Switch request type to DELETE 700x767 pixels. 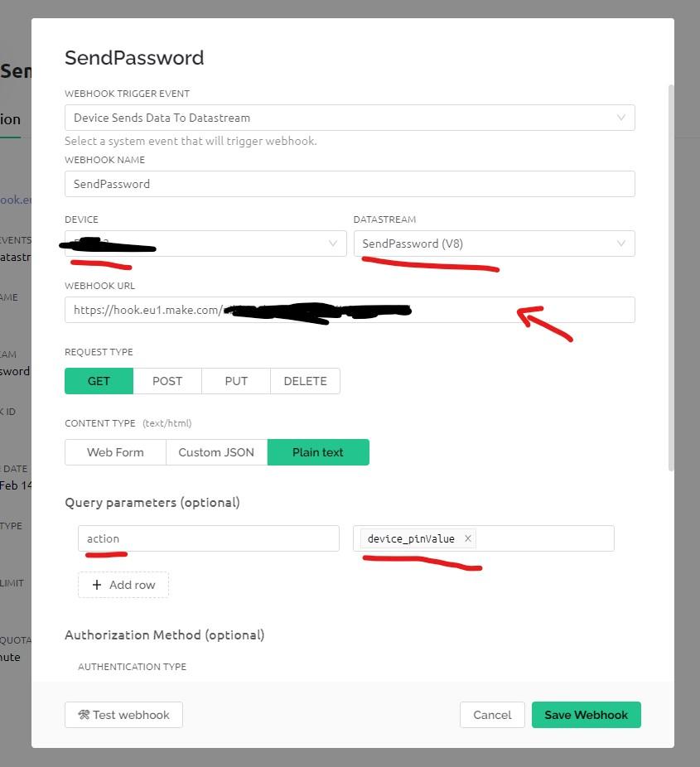[305, 380]
